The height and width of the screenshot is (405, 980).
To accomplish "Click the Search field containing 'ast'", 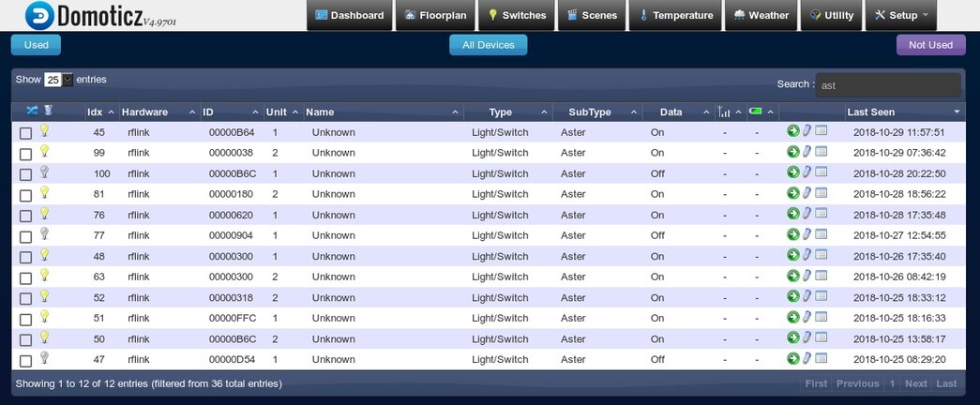I will [x=888, y=85].
